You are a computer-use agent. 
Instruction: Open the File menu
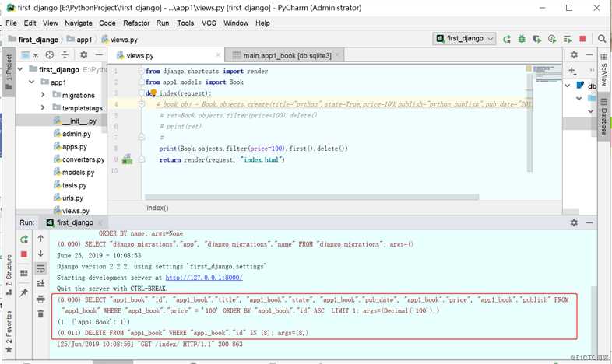point(11,23)
